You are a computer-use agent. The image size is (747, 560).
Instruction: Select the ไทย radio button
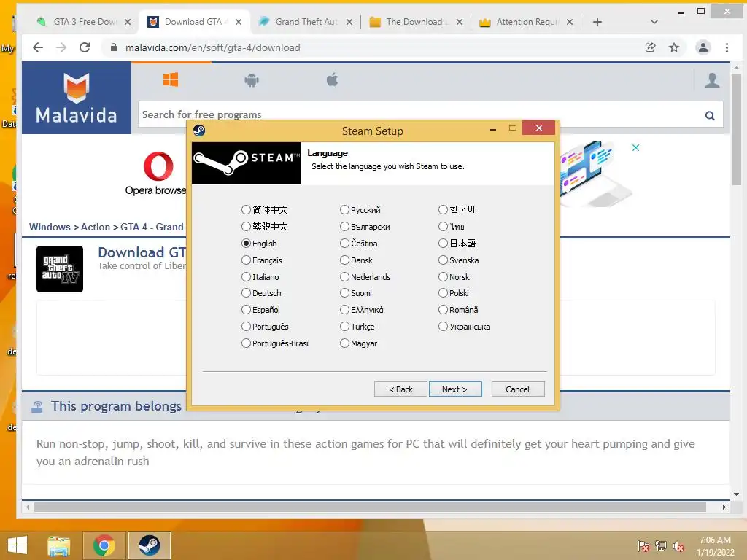tap(443, 226)
